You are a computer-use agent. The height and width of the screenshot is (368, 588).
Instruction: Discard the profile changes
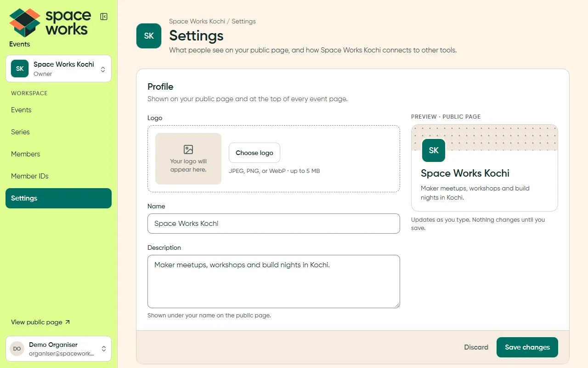(x=476, y=347)
